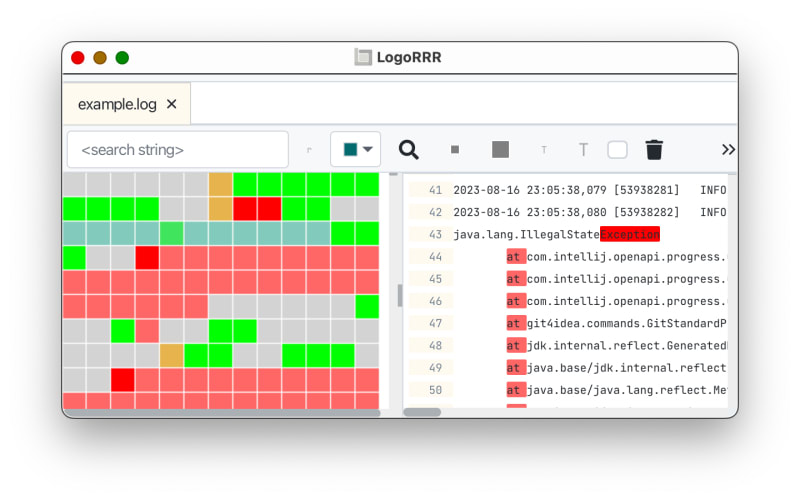Click the LogoRRR app icon in title bar
800x500 pixels.
click(363, 57)
